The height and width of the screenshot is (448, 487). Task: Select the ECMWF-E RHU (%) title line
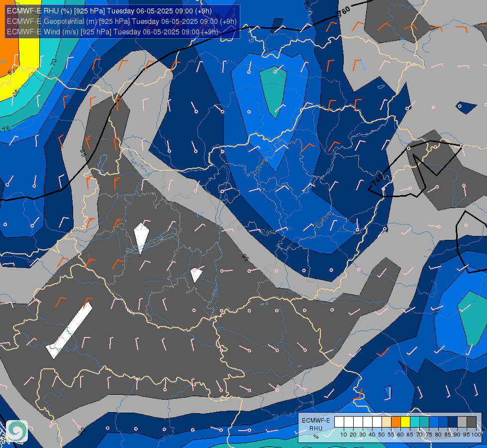(x=109, y=11)
